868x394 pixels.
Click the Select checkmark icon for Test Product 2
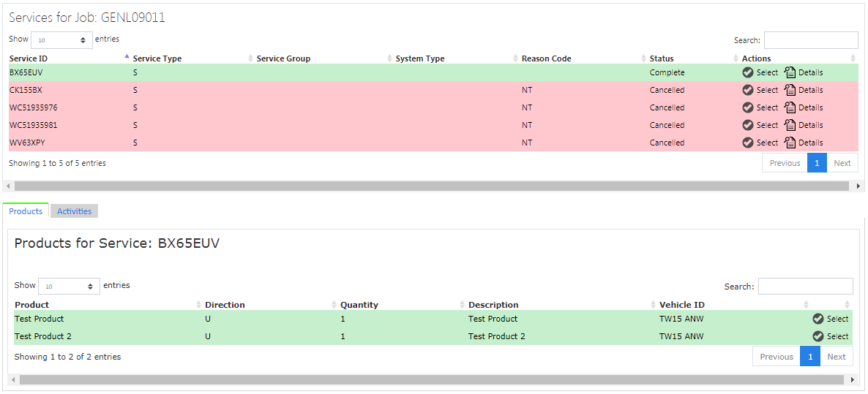(x=818, y=336)
